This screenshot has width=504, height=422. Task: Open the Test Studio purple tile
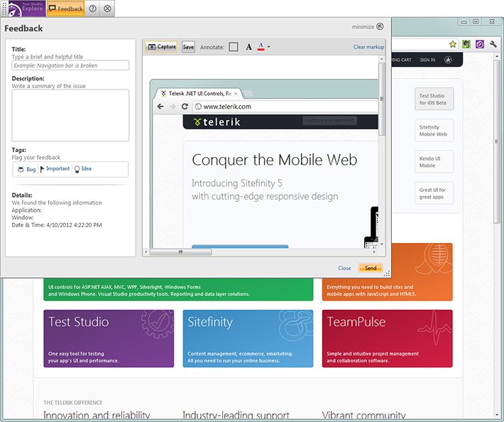[109, 338]
